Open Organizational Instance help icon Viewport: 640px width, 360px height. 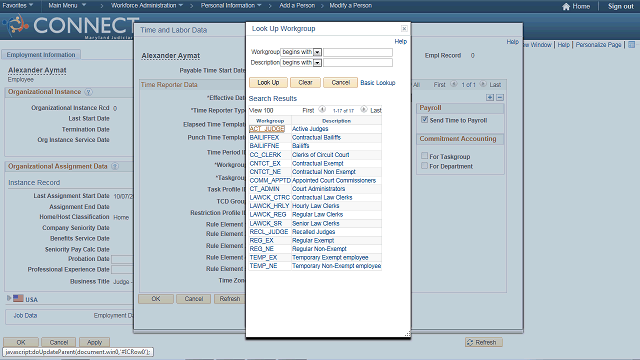click(88, 92)
